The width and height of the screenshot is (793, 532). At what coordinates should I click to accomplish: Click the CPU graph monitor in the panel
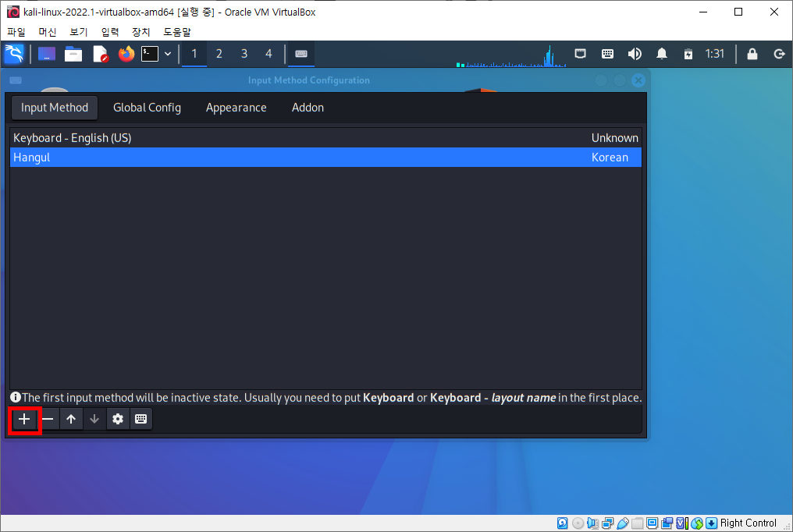[x=510, y=55]
